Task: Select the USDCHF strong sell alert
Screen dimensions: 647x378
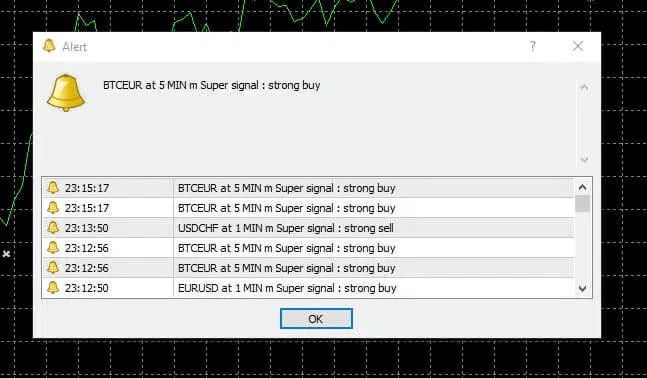Action: (308, 228)
